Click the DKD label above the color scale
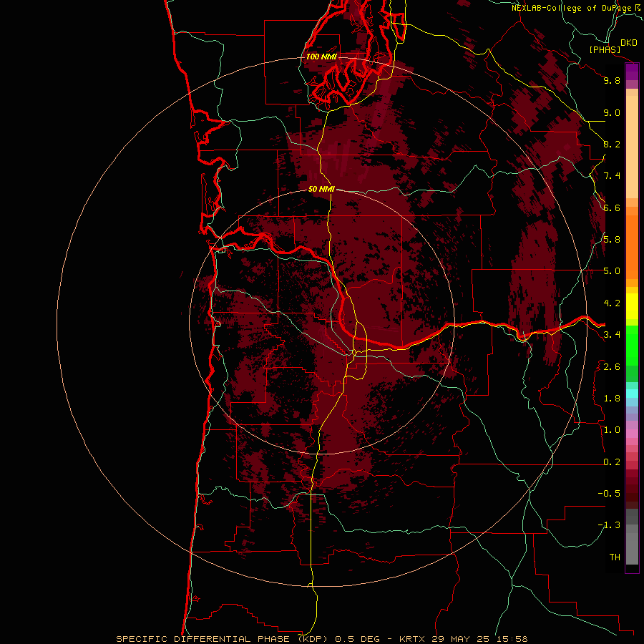 pos(629,43)
